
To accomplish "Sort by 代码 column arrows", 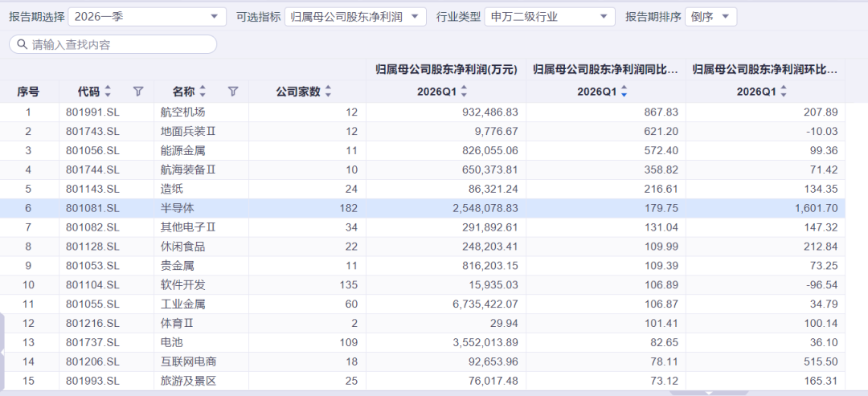I will click(x=108, y=92).
